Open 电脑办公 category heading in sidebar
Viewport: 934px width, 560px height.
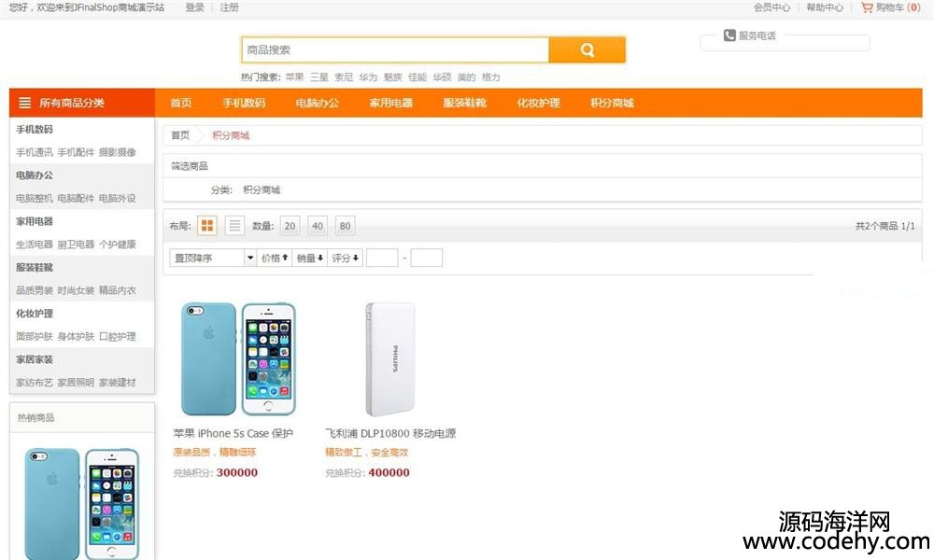click(35, 175)
